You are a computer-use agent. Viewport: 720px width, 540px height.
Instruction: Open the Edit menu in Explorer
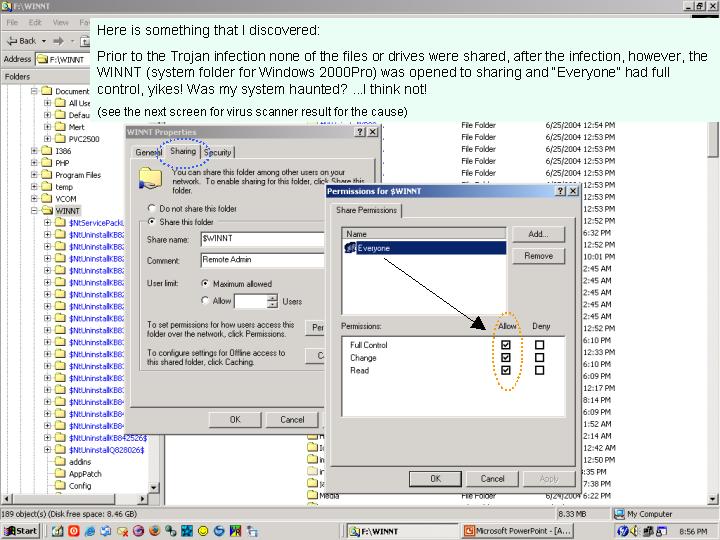tap(35, 22)
